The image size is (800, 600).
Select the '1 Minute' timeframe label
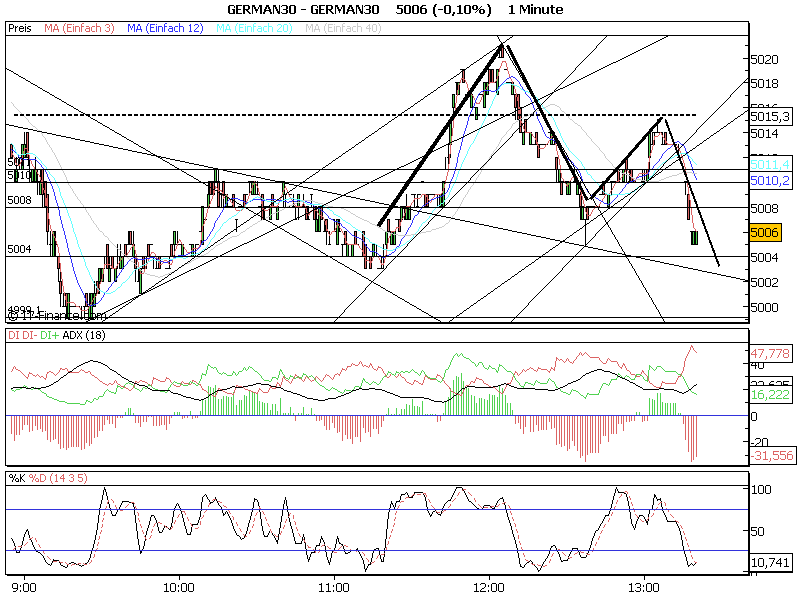(x=536, y=10)
